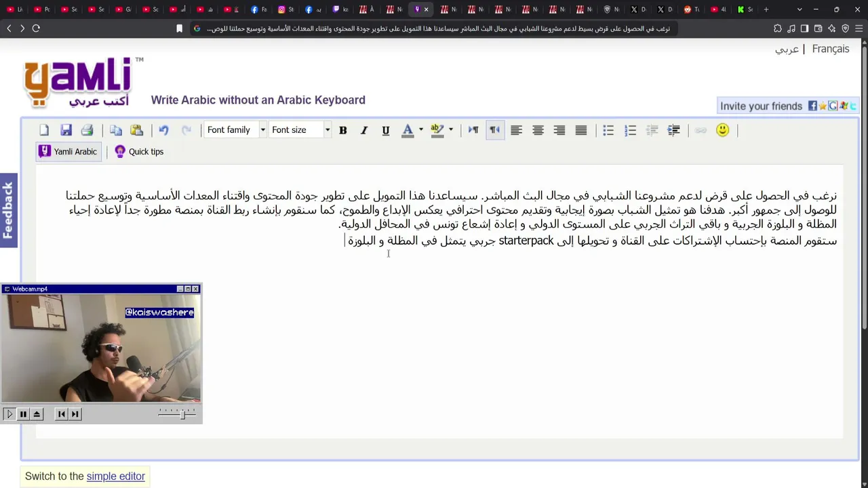Image resolution: width=868 pixels, height=488 pixels.
Task: Play the Webcam.mp4 video
Action: click(x=9, y=414)
